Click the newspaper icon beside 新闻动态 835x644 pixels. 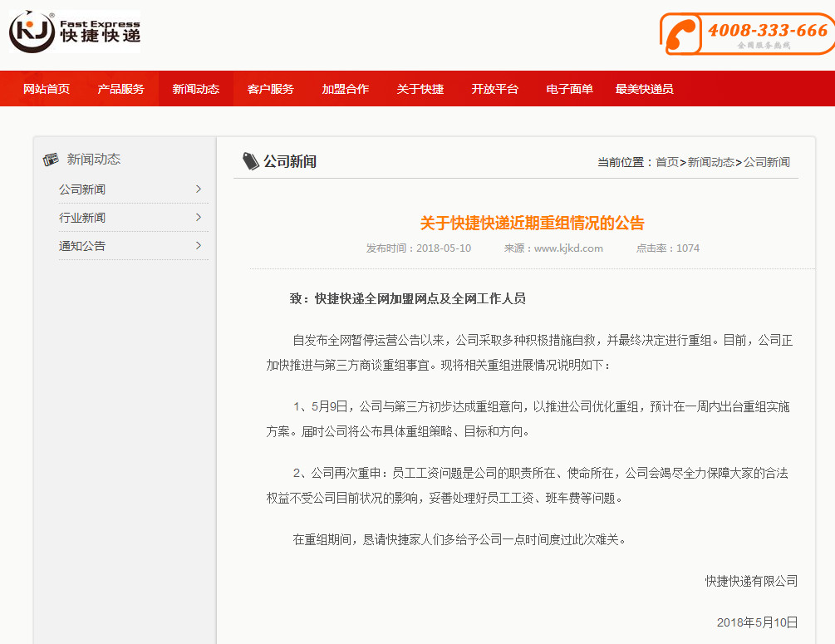pos(51,160)
